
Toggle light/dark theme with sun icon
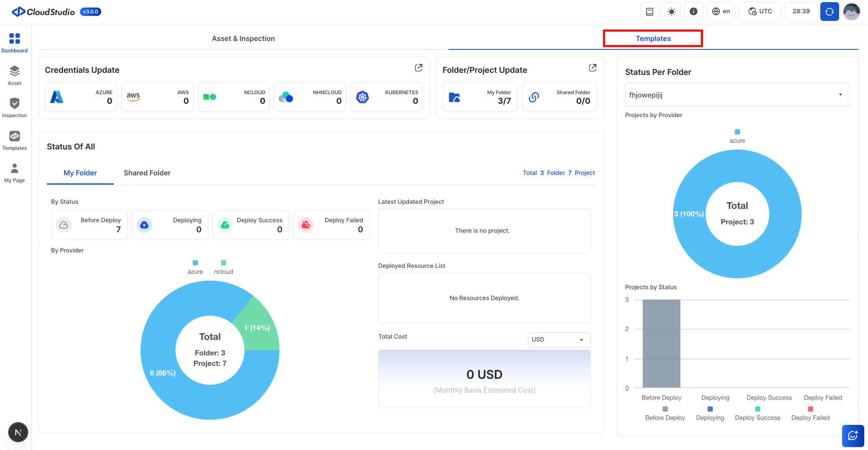coord(671,11)
